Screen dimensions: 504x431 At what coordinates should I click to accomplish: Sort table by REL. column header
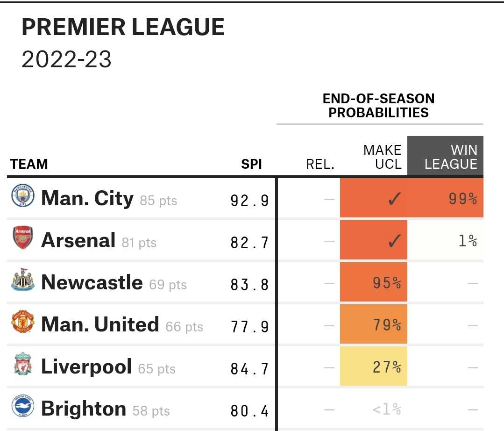click(320, 165)
